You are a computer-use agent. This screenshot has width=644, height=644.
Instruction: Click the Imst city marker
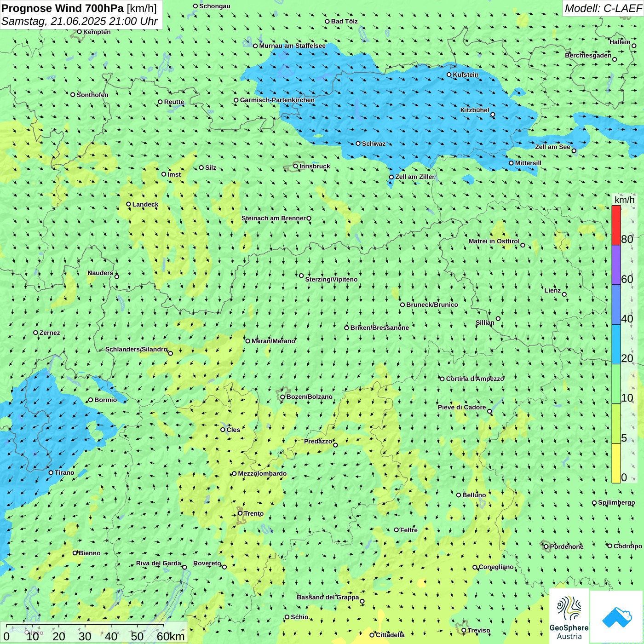(164, 174)
